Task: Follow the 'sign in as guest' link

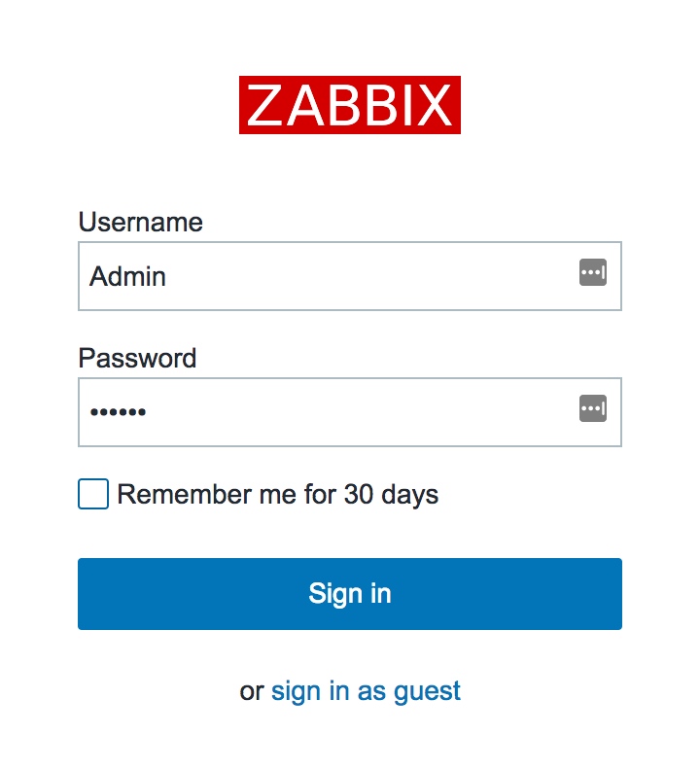Action: tap(366, 691)
